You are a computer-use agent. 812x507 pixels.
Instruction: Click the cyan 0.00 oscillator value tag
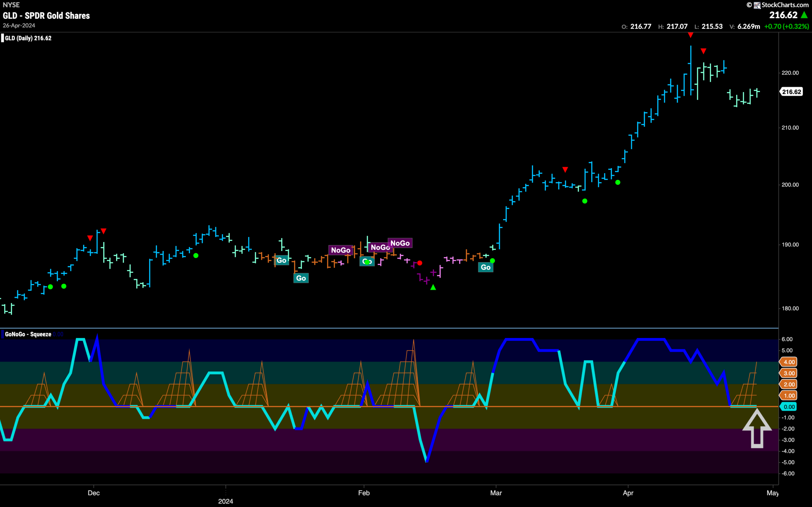[x=789, y=407]
